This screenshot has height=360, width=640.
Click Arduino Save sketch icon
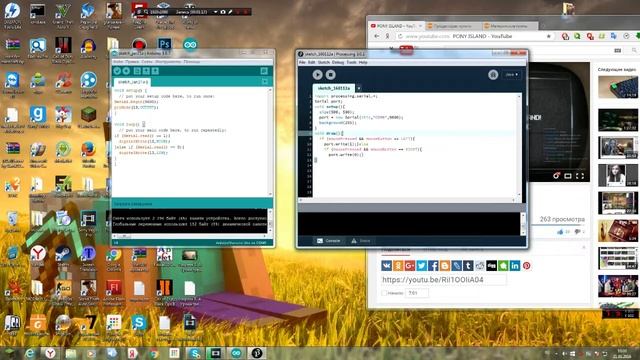(155, 71)
